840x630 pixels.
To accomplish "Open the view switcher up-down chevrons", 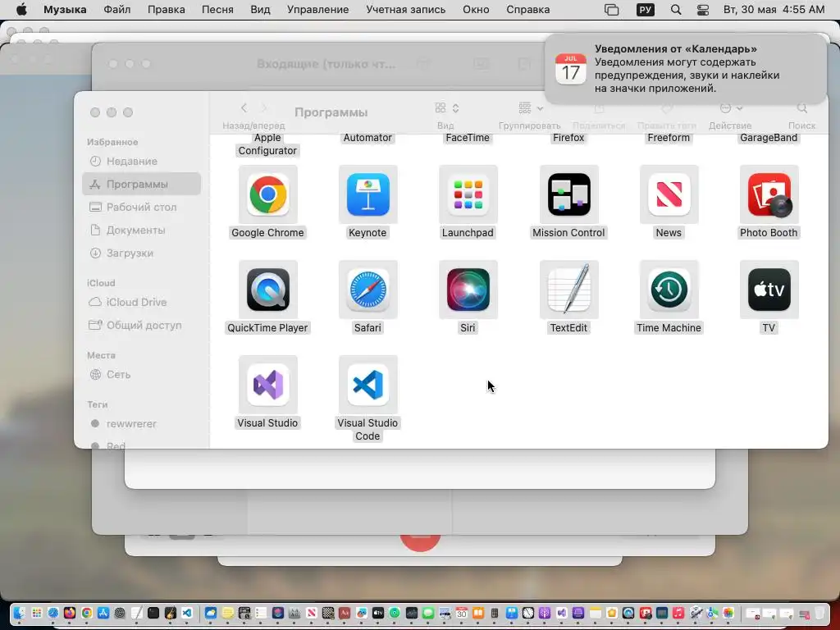I will click(455, 108).
